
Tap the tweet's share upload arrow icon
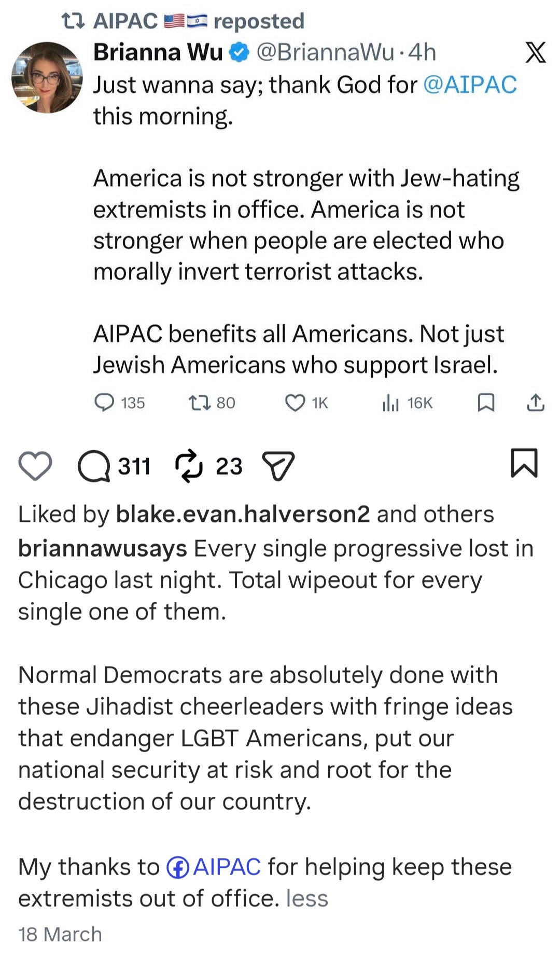[x=536, y=403]
